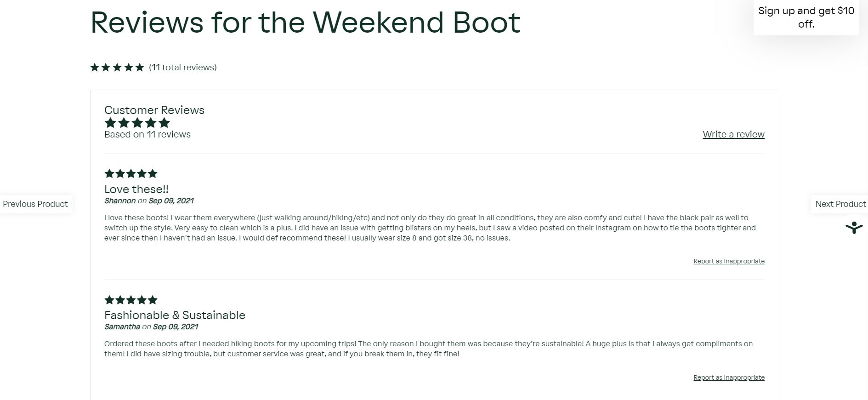Report Samantha's review as inappropriate
Image resolution: width=868 pixels, height=400 pixels.
pyautogui.click(x=729, y=377)
